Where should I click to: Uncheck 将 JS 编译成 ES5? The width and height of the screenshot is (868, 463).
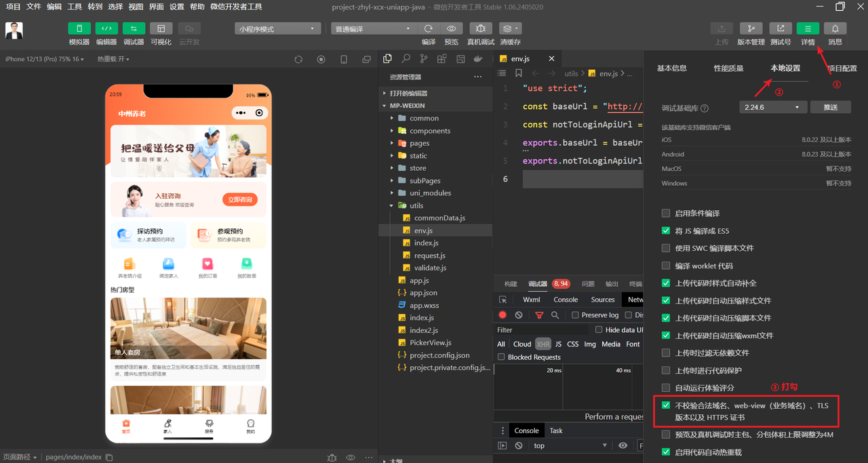click(x=666, y=230)
